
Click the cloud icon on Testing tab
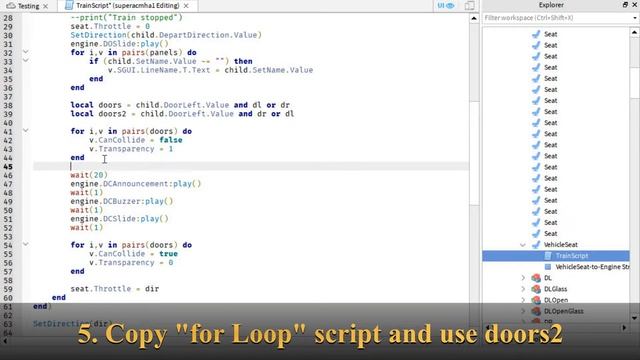[11, 6]
